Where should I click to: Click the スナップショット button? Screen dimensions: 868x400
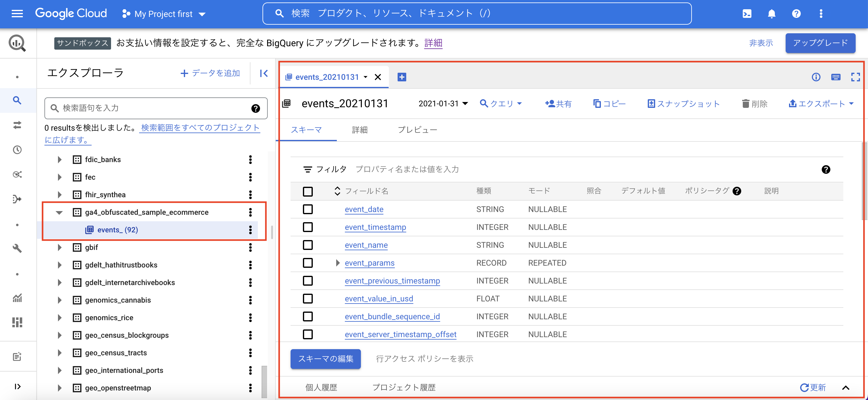coord(683,103)
